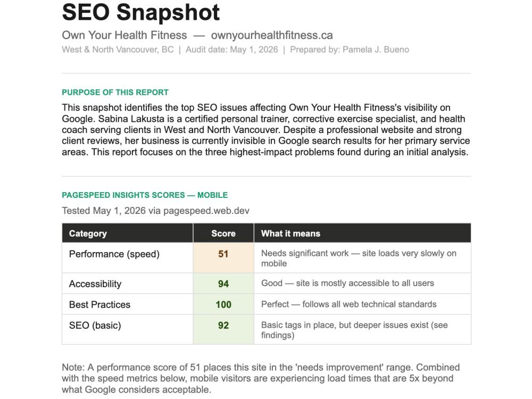Click the green Accessibility score 94 cell
532x399 pixels.
(223, 284)
